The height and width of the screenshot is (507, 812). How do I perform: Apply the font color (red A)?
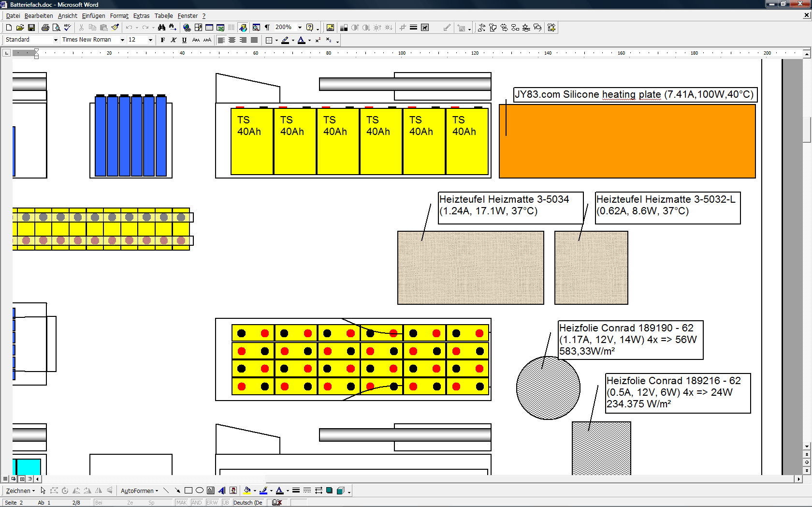pyautogui.click(x=301, y=40)
